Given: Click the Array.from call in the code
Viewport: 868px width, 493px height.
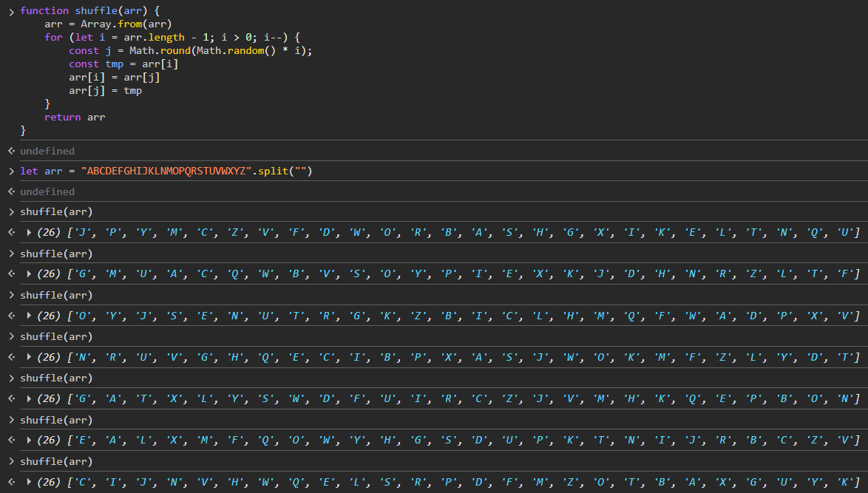Looking at the screenshot, I should click(108, 24).
